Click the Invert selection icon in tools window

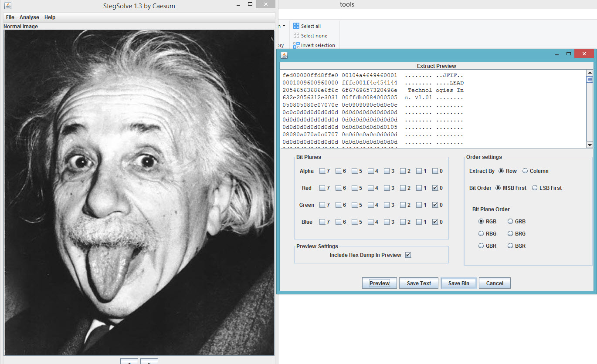tap(296, 45)
